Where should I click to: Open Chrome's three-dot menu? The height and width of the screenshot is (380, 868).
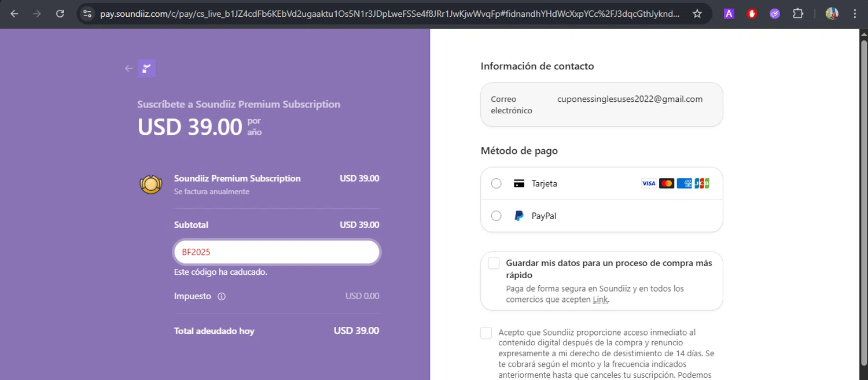pyautogui.click(x=855, y=13)
